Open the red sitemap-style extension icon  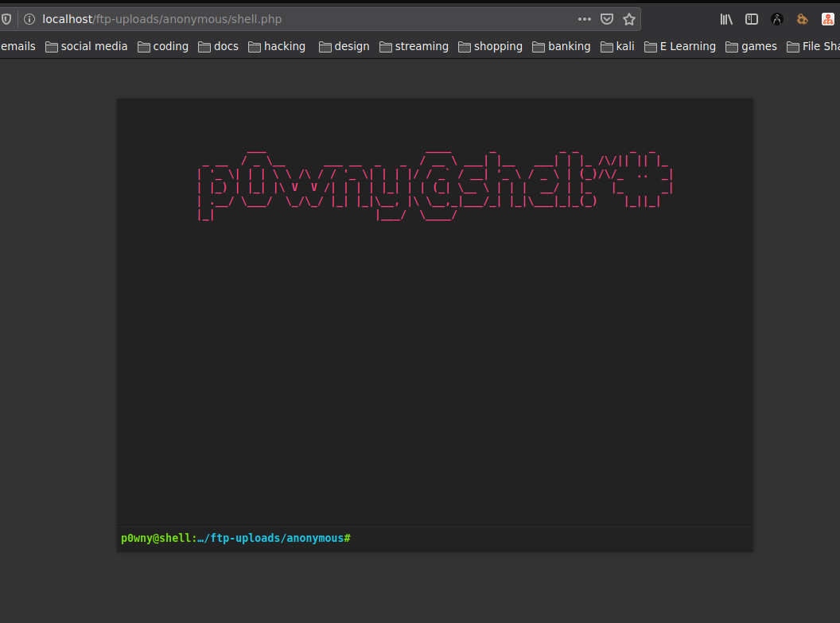(x=827, y=18)
